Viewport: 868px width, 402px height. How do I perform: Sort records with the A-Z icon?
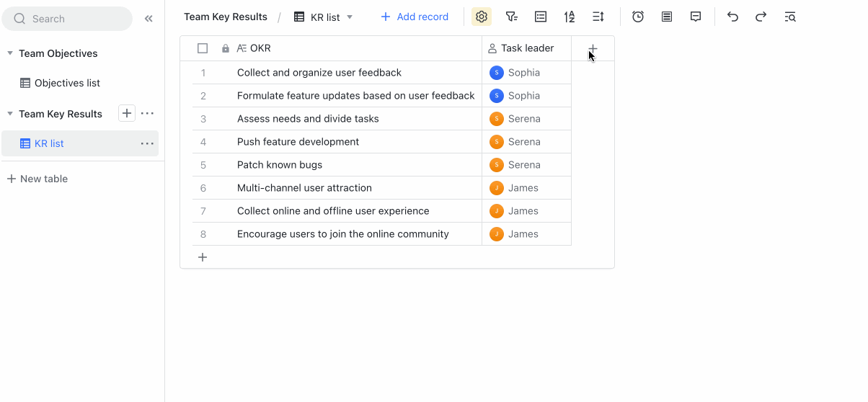tap(570, 17)
